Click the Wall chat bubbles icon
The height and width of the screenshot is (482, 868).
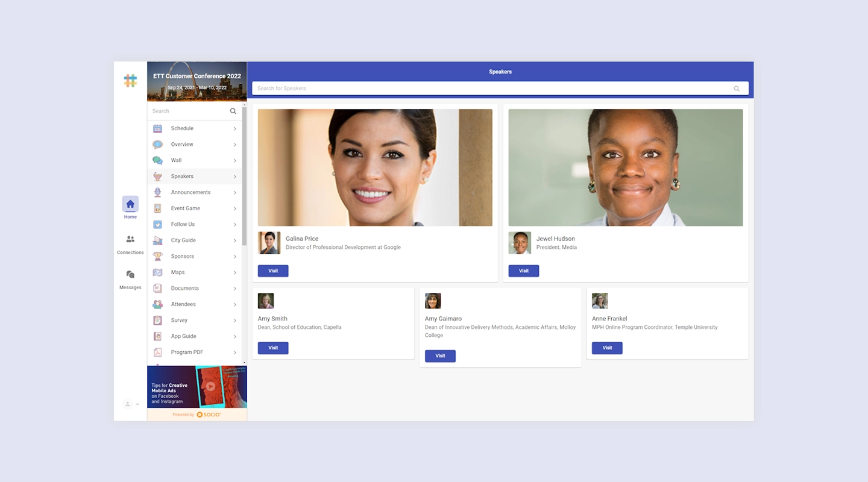pos(159,160)
